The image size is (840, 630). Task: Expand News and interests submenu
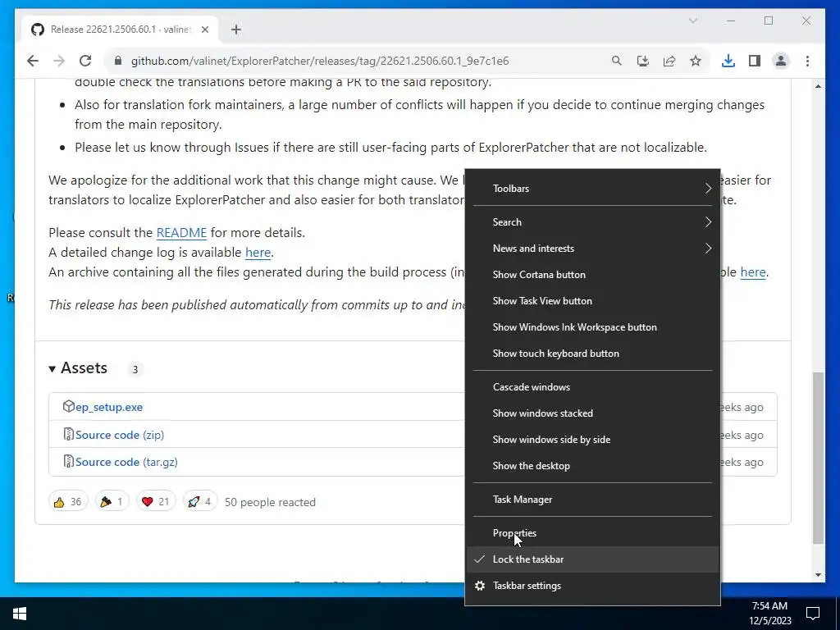[x=592, y=249]
